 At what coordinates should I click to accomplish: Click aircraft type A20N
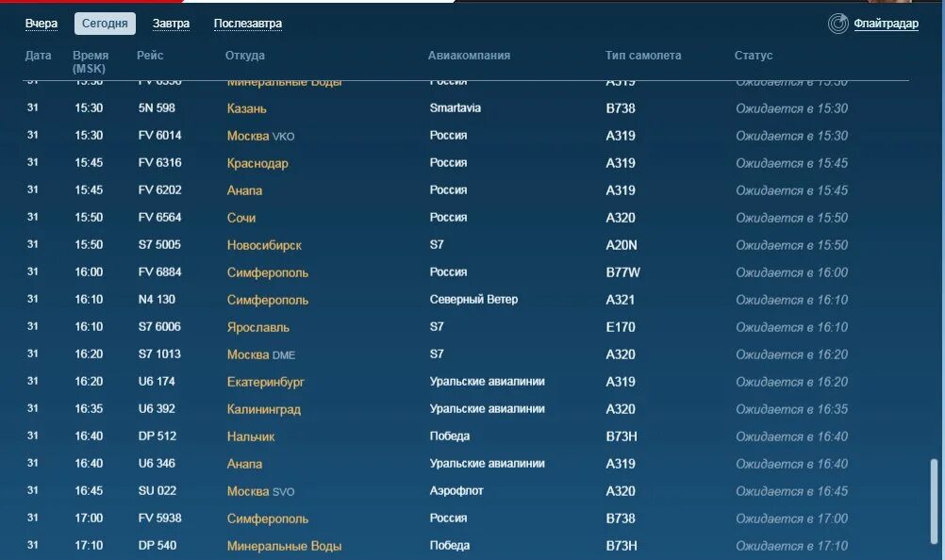622,245
